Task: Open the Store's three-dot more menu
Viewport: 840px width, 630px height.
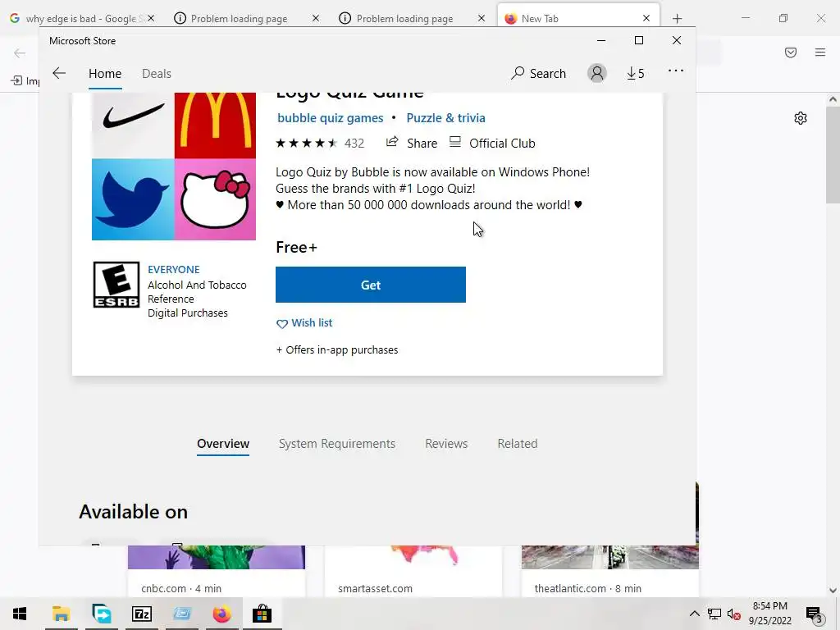Action: (x=676, y=71)
